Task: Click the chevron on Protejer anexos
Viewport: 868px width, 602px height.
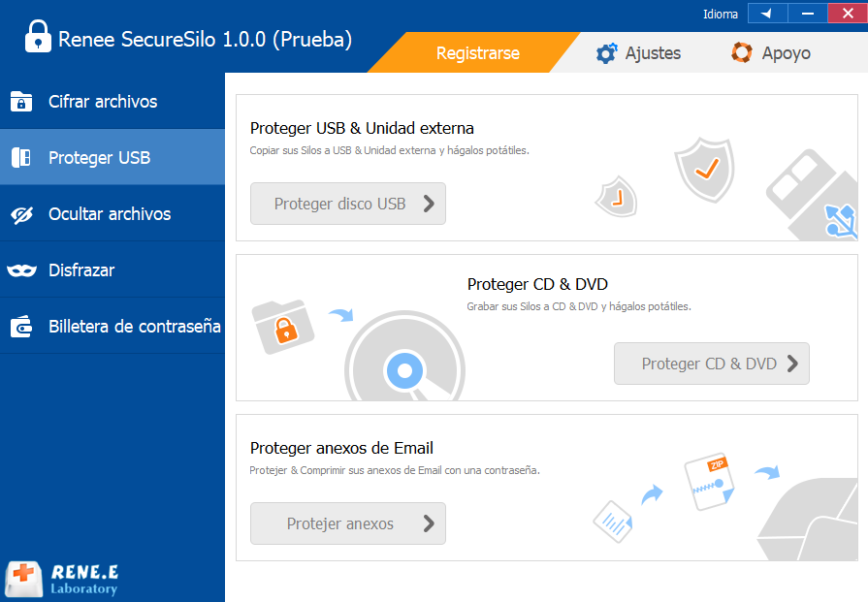Action: tap(428, 523)
